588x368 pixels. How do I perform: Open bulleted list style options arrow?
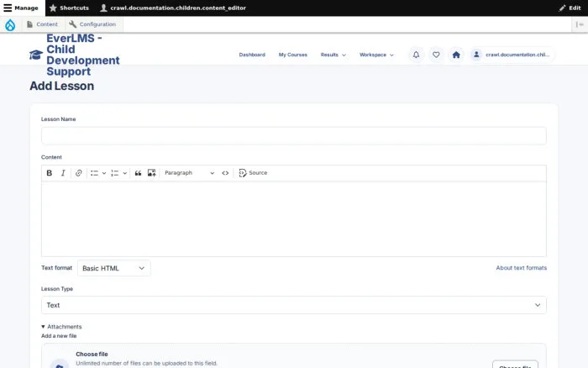pyautogui.click(x=104, y=173)
